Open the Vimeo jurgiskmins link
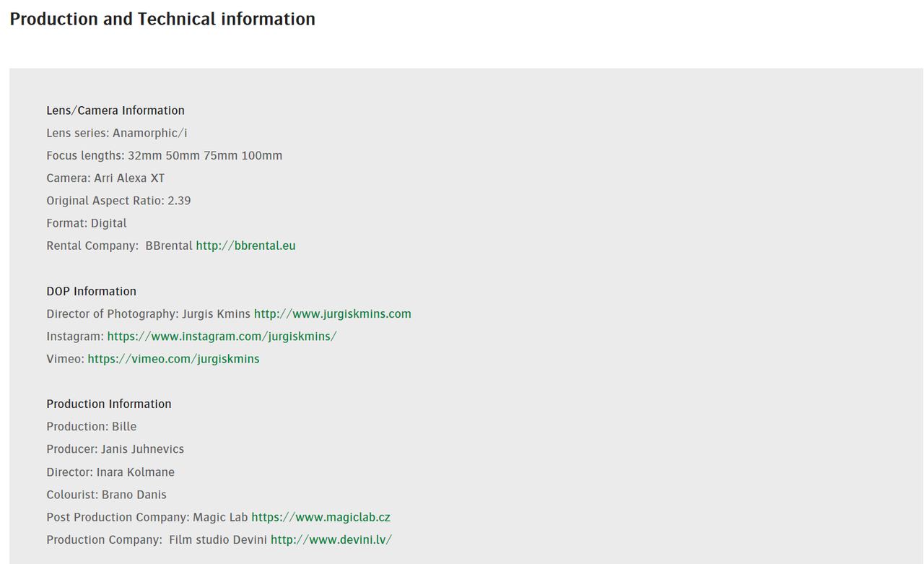This screenshot has width=924, height=564. coord(173,359)
